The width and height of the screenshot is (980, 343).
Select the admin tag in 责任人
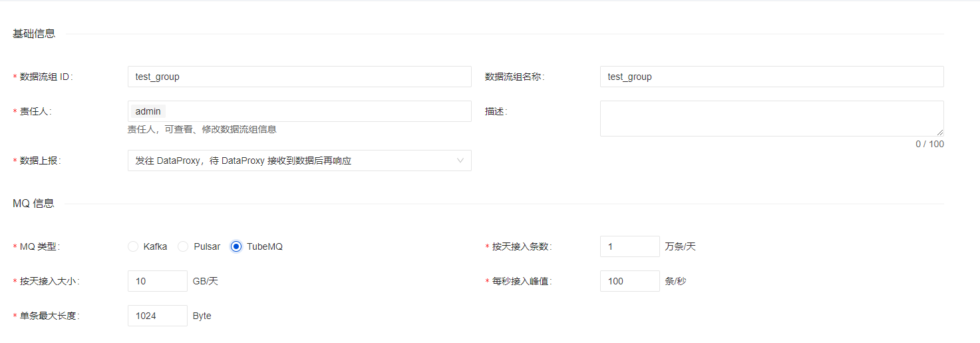148,111
